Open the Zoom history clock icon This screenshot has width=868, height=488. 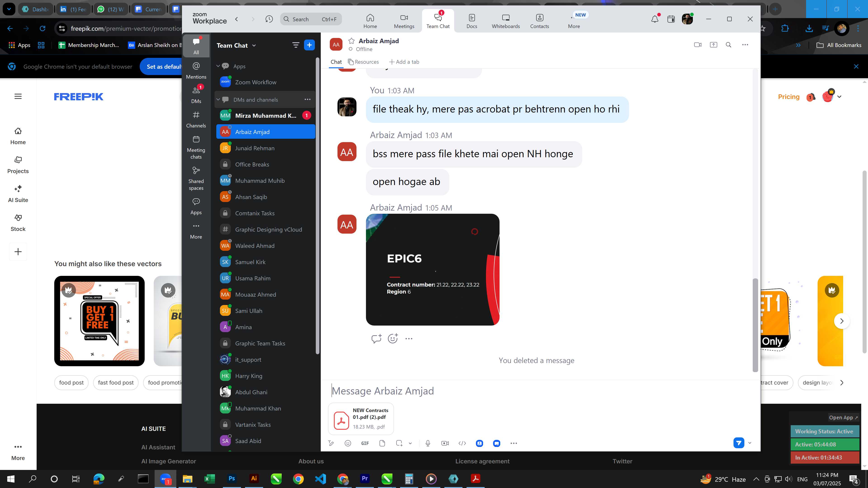[269, 19]
